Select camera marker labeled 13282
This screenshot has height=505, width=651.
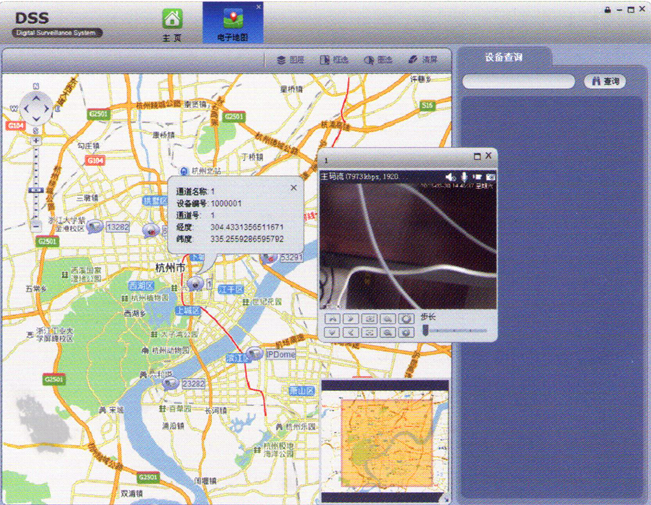coord(95,226)
